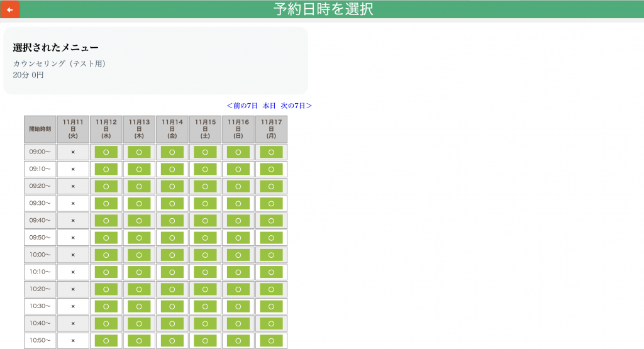Book 09:10 slot on 11月13日 (木)
Image resolution: width=644 pixels, height=349 pixels.
pyautogui.click(x=139, y=169)
